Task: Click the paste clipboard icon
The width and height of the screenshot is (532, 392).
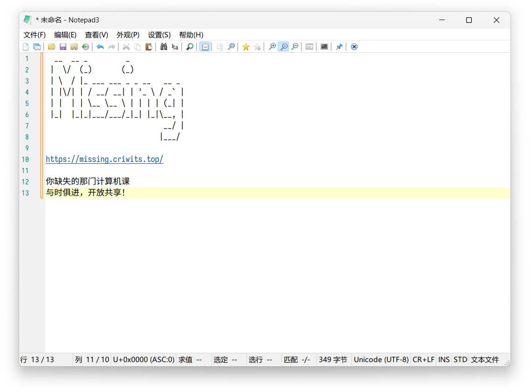Action: (149, 47)
